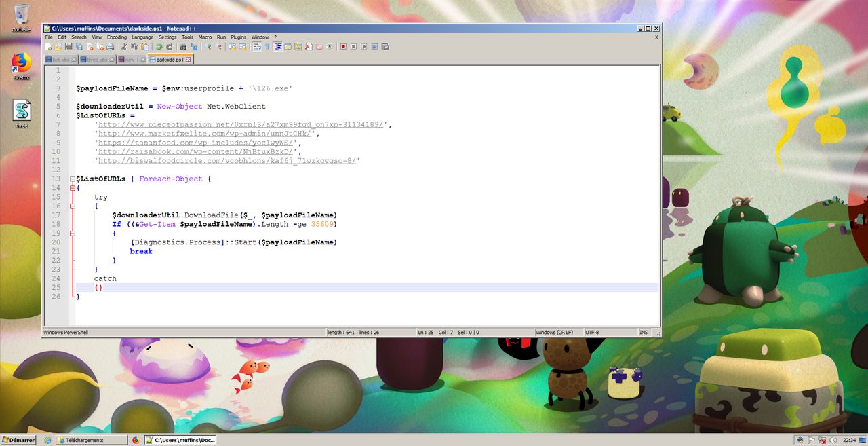The image size is (868, 446).
Task: Click the Run macro multiple times icon
Action: click(x=374, y=47)
